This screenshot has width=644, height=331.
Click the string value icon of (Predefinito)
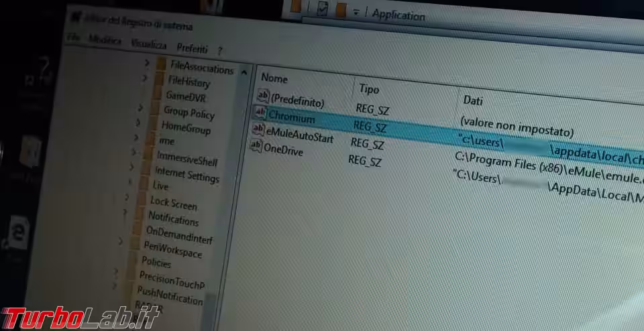pos(263,96)
